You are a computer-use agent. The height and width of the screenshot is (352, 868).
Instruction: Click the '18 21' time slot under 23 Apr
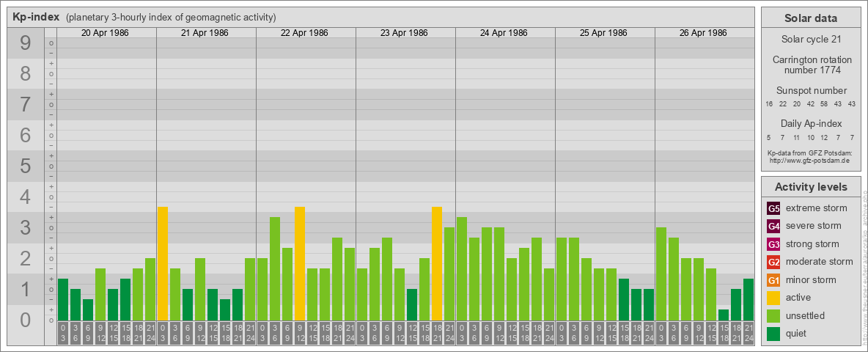pyautogui.click(x=437, y=333)
